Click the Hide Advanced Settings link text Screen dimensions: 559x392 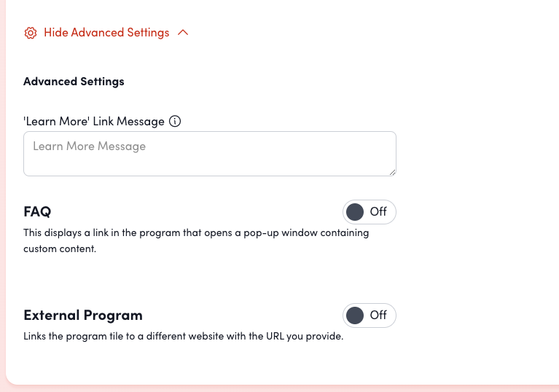[x=106, y=33]
